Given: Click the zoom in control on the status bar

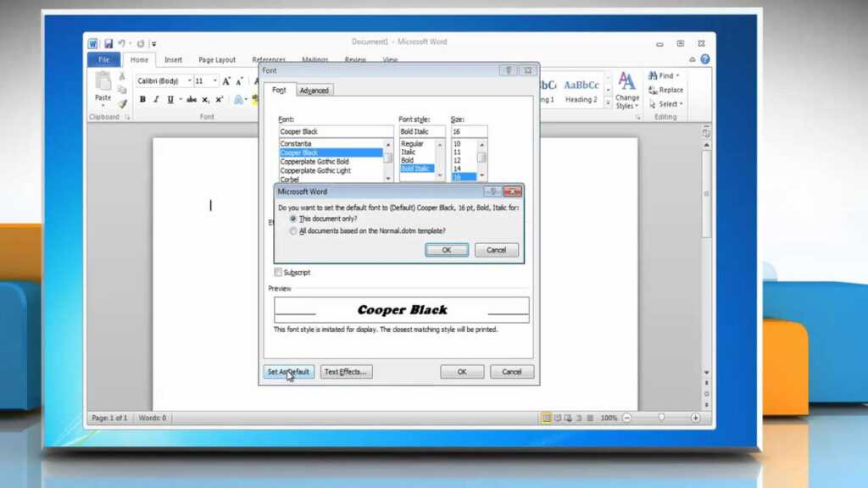Looking at the screenshot, I should coord(695,418).
